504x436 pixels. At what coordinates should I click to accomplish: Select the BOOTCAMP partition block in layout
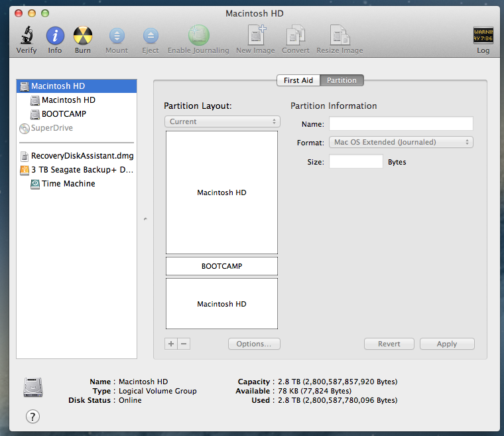221,266
